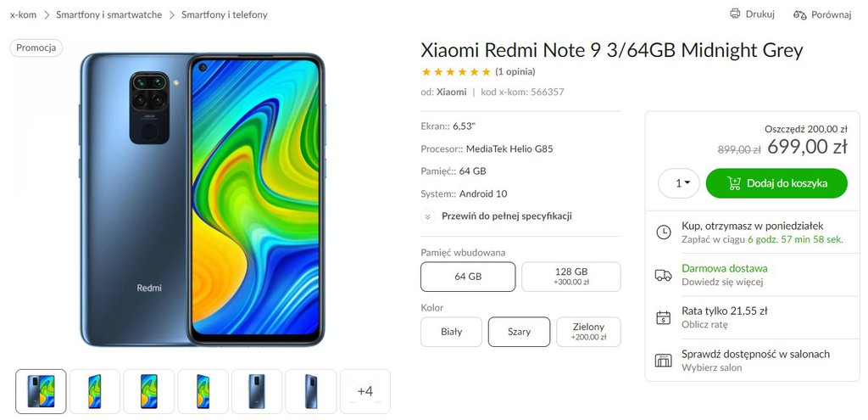Click the store building icon
The image size is (868, 420).
(663, 360)
